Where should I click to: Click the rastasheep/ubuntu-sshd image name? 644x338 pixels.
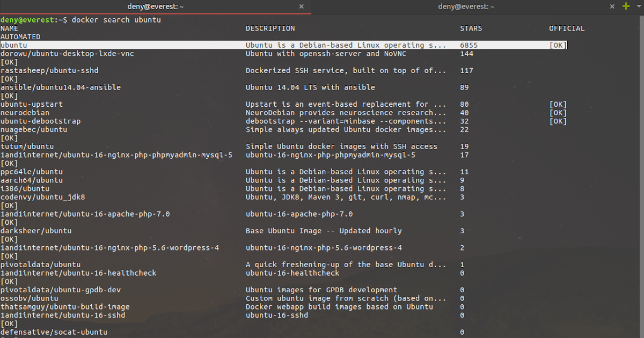click(49, 71)
